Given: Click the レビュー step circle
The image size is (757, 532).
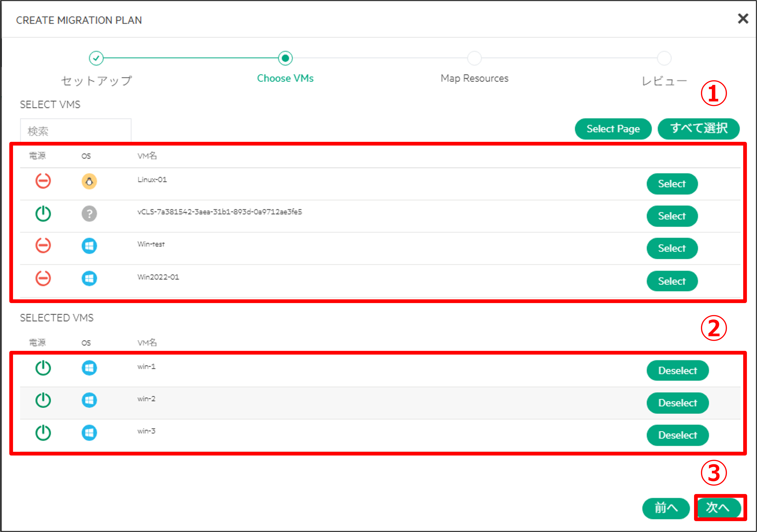Looking at the screenshot, I should (664, 58).
